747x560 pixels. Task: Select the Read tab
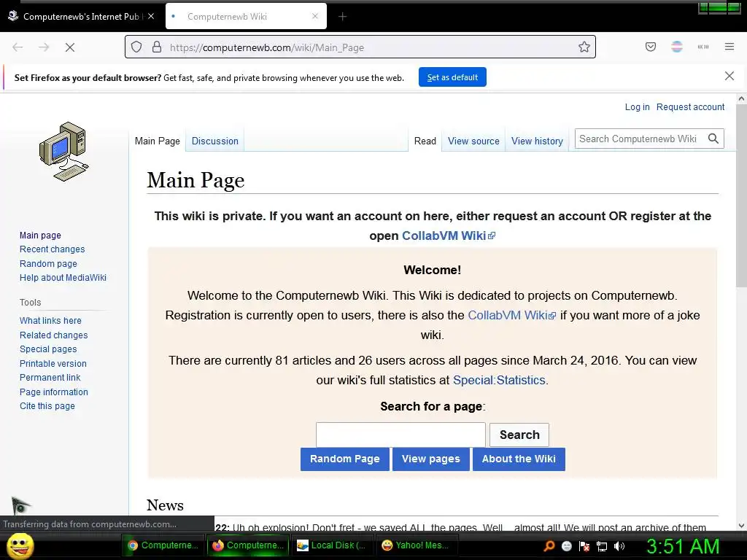425,141
